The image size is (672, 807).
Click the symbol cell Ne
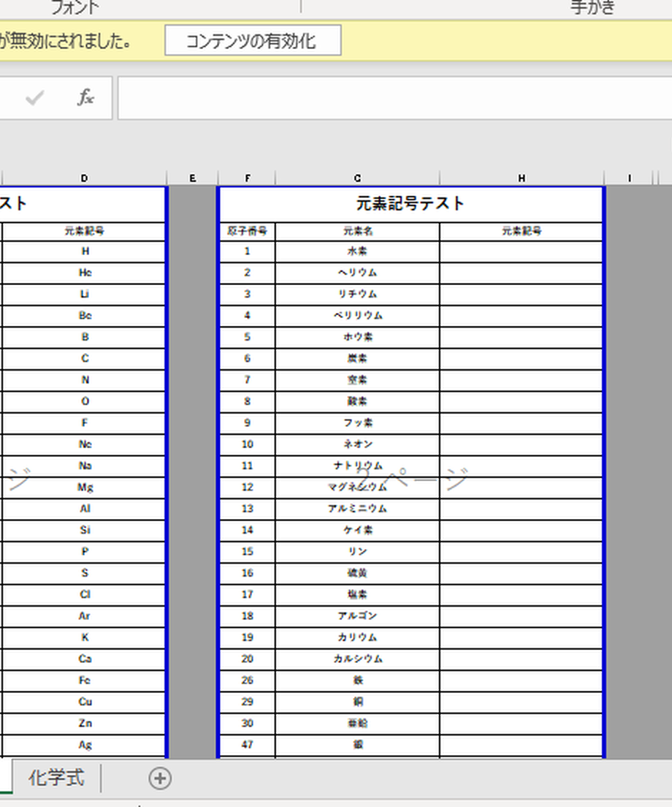tap(84, 444)
